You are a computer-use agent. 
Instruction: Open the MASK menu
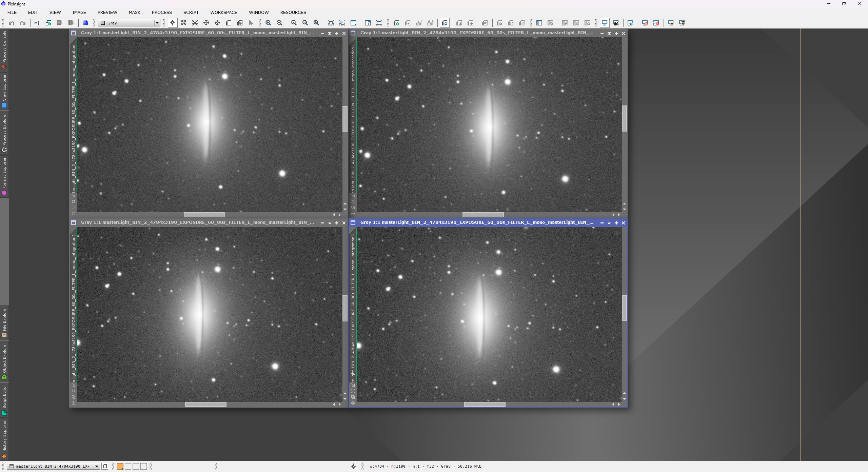pos(134,12)
